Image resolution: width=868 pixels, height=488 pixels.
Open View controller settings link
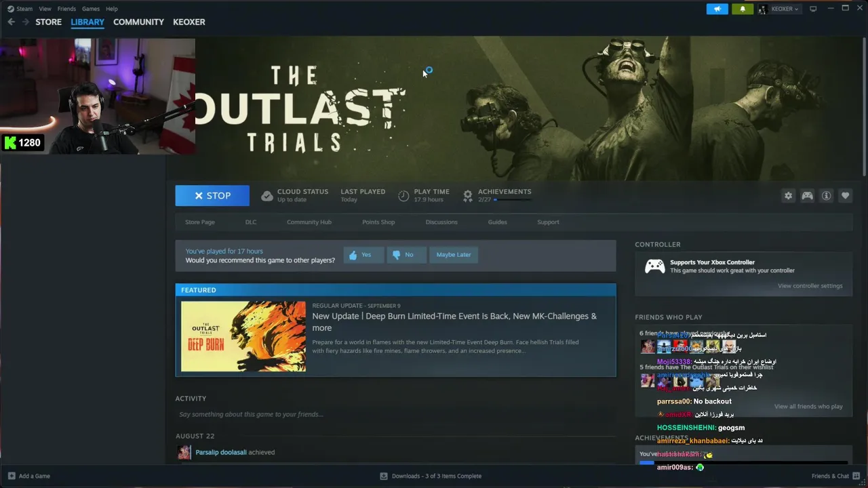click(810, 286)
